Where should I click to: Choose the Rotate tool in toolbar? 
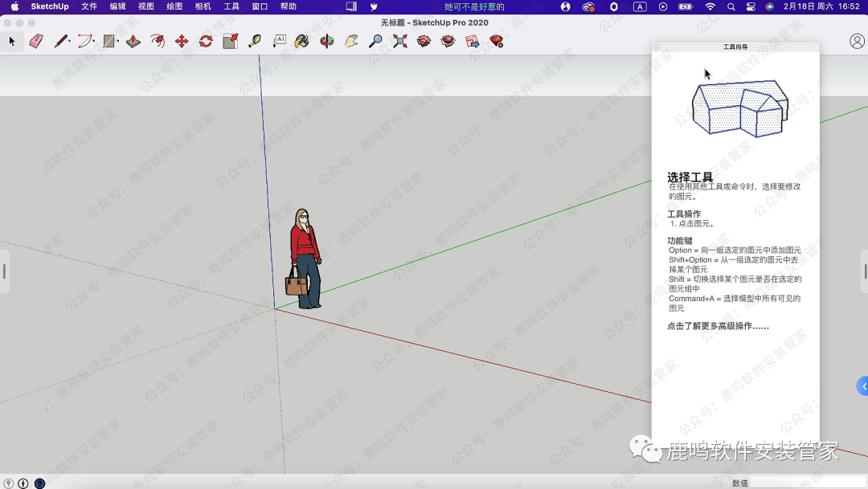[206, 41]
